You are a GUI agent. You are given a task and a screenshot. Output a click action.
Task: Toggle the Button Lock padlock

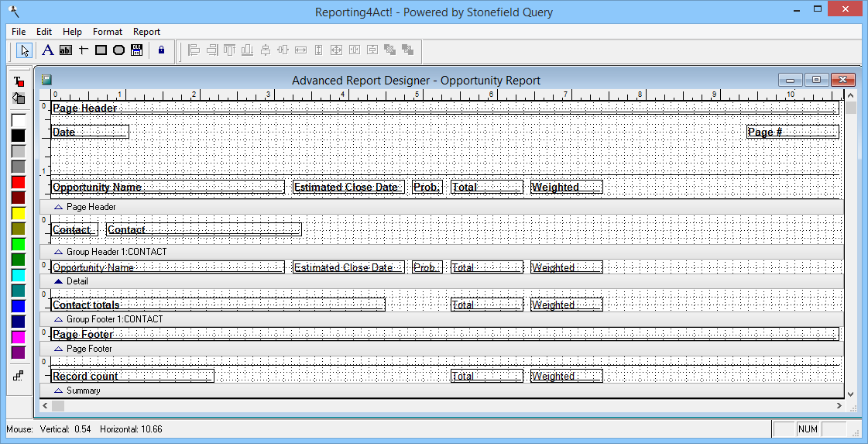tap(161, 50)
